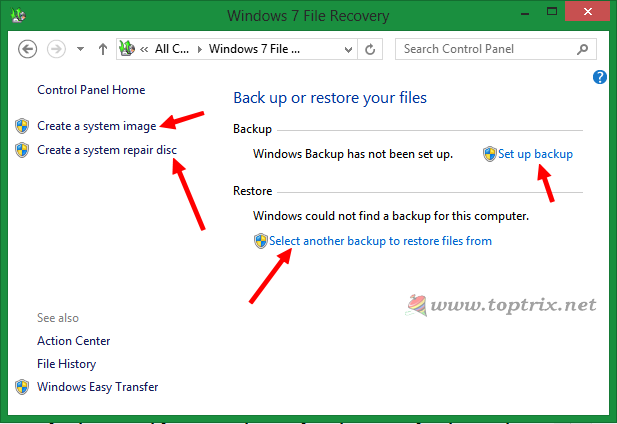Click the 'Backup' section label
Image resolution: width=617 pixels, height=424 pixels.
point(252,129)
